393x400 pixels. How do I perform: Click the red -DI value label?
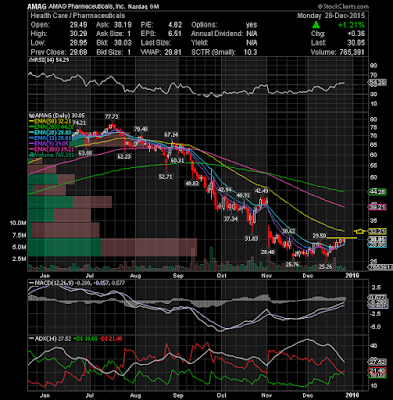point(111,339)
